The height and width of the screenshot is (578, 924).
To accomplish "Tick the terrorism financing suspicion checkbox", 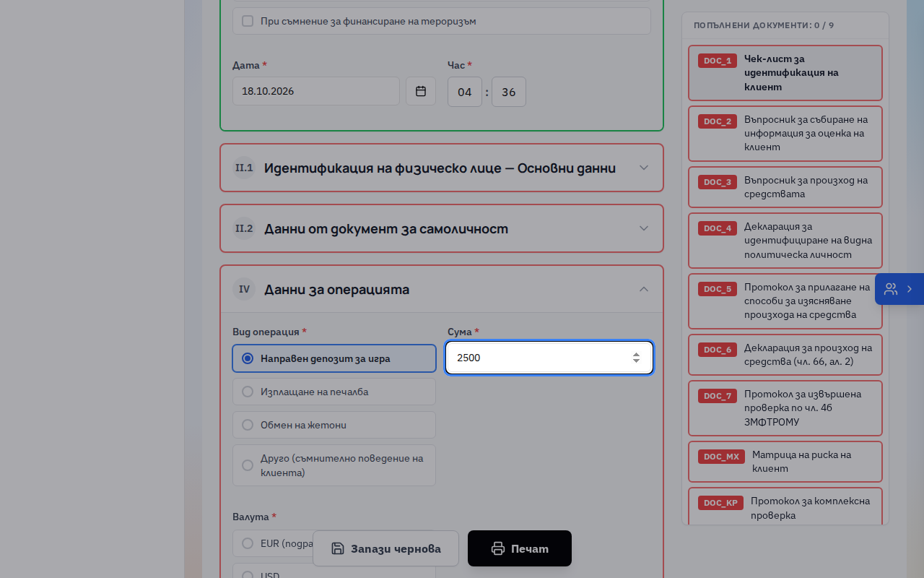I will point(248,21).
